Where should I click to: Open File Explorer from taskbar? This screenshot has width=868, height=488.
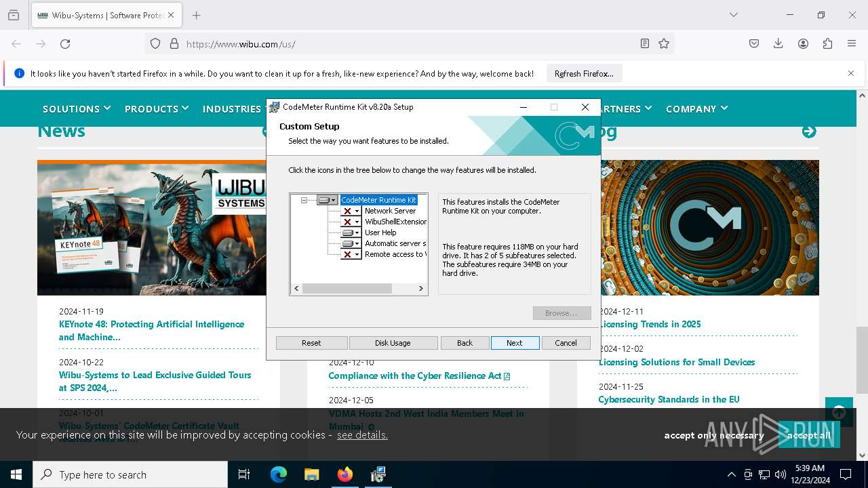pos(311,474)
